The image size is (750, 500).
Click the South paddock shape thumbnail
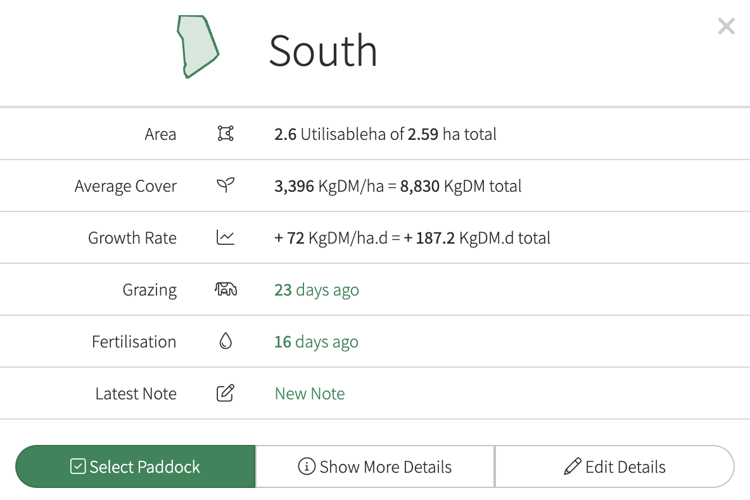tap(198, 46)
